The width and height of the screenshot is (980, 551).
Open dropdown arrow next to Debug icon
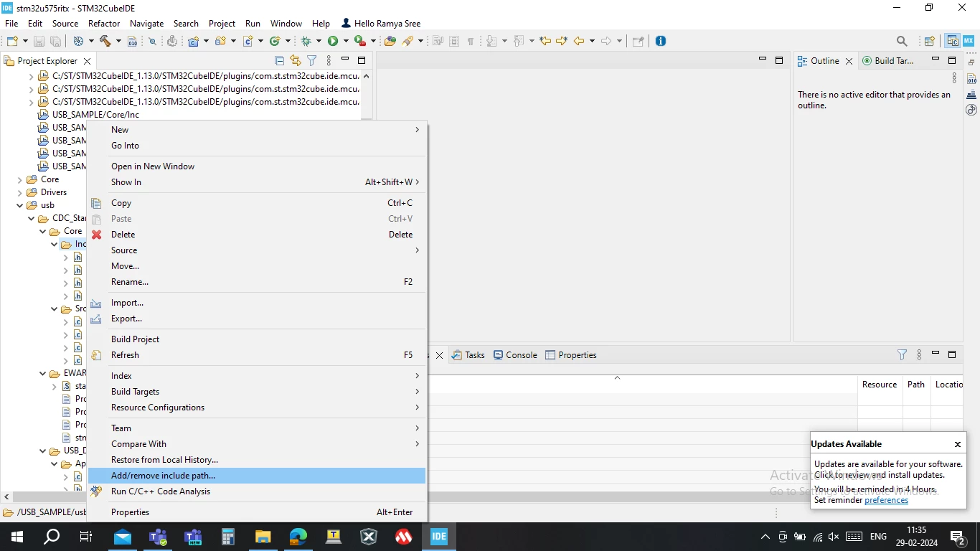click(x=319, y=41)
